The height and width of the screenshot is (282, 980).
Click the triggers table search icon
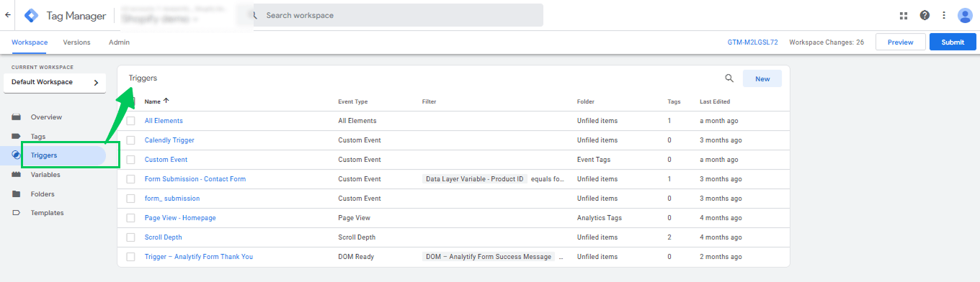point(729,78)
